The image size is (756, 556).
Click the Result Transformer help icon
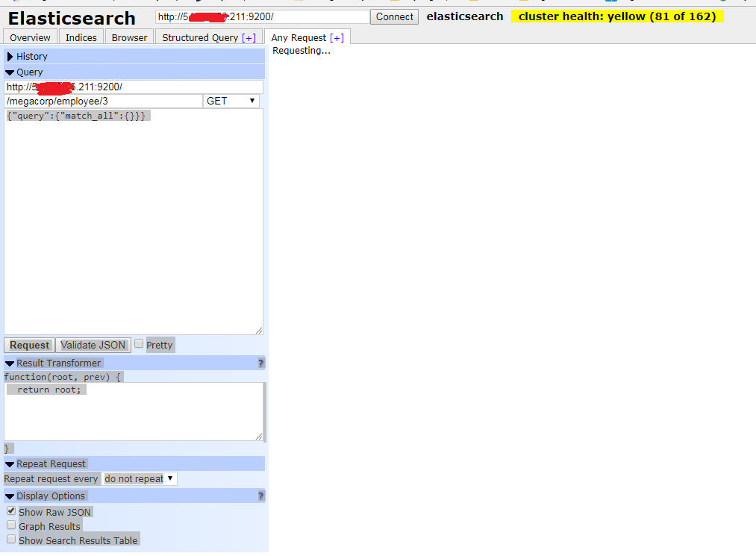point(260,363)
